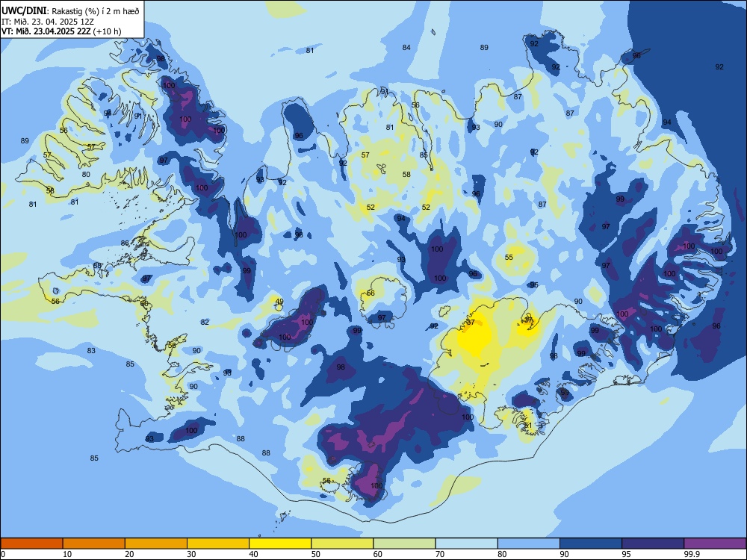Click the purple above-99.9 legend swatch

[x=715, y=544]
